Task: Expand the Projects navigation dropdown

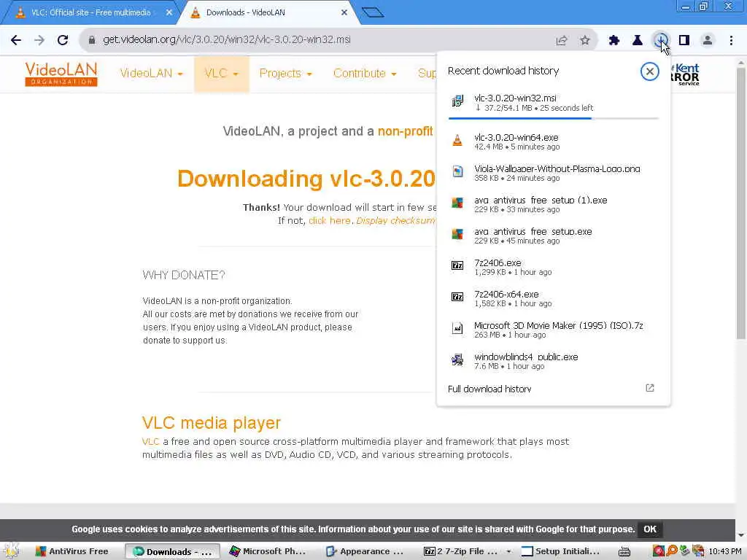Action: click(285, 74)
